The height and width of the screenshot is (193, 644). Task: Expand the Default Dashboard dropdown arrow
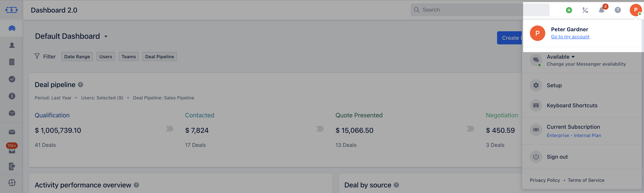pyautogui.click(x=106, y=36)
